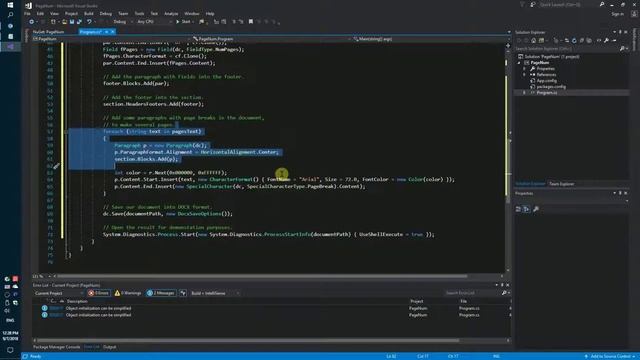640x360 pixels.
Task: Open Windows taskbar search icon
Action: 10,15
